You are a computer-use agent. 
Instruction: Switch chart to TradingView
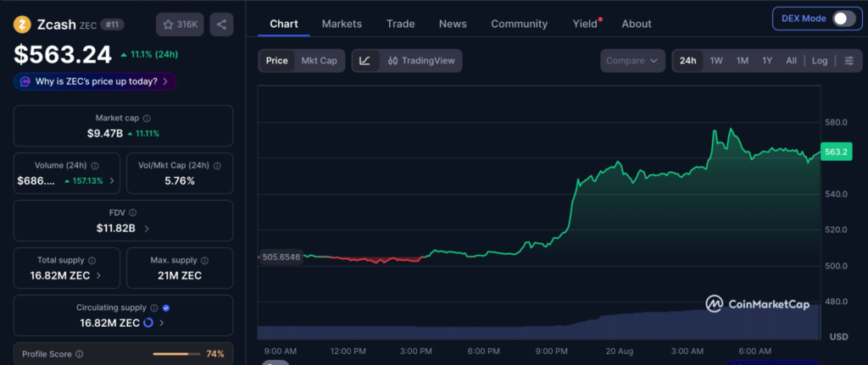tap(421, 61)
